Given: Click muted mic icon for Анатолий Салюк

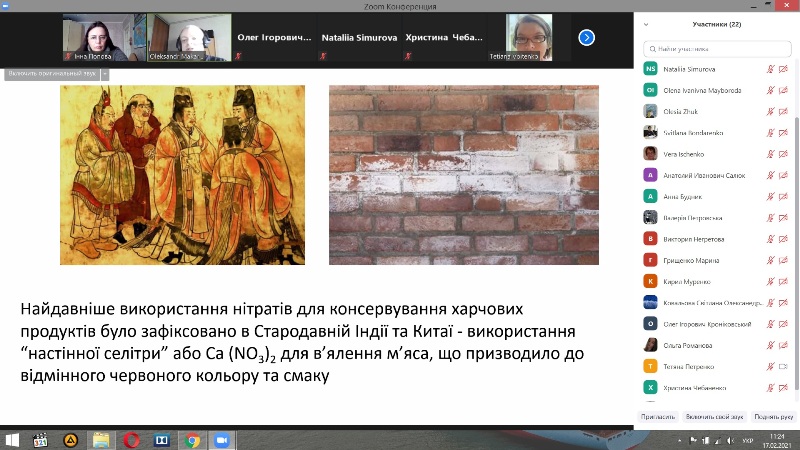Looking at the screenshot, I should tap(770, 175).
